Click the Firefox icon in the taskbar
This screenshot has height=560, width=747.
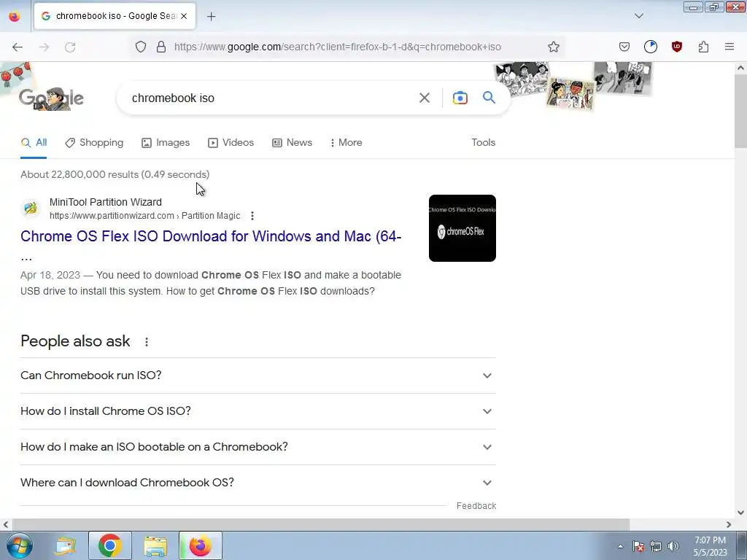(x=201, y=545)
